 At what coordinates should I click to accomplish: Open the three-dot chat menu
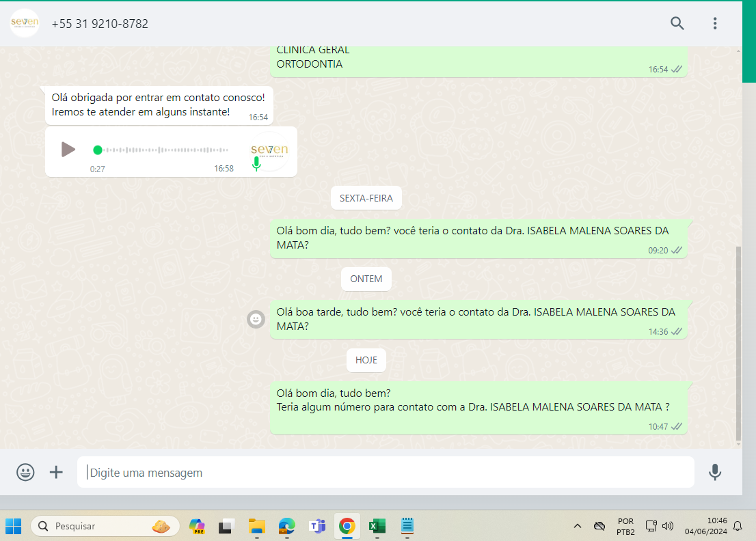point(715,23)
